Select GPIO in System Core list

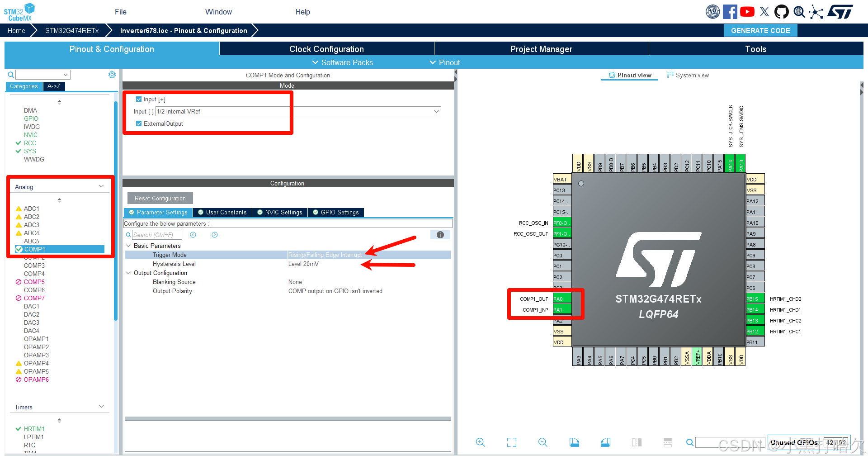(31, 119)
